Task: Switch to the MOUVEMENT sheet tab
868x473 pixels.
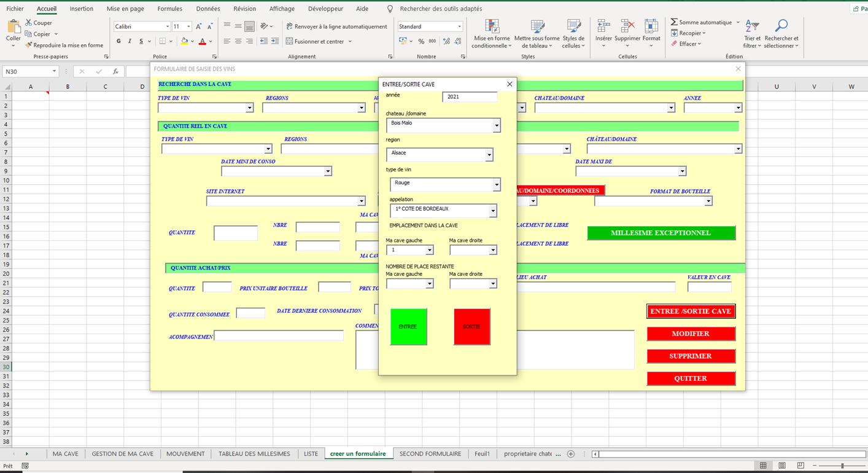Action: point(185,454)
